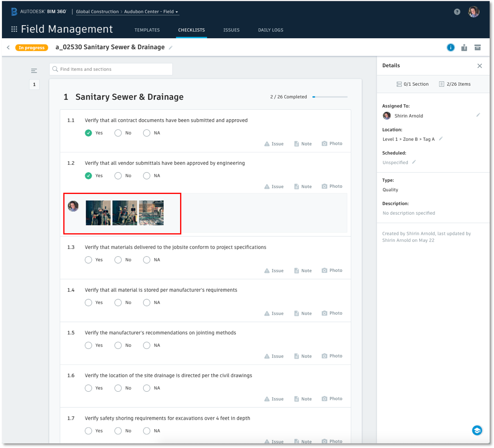This screenshot has width=494, height=448.
Task: Toggle the section outline list icon
Action: coord(34,71)
